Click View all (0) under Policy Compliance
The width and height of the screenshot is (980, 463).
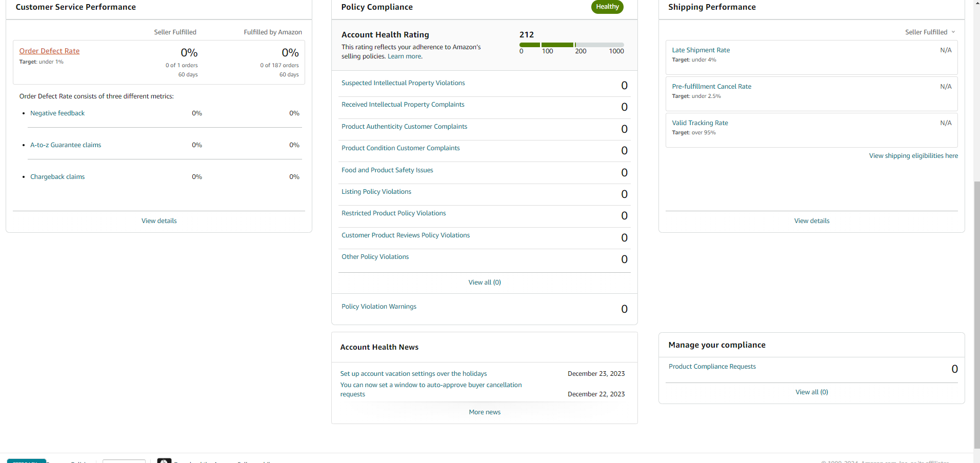[485, 283]
